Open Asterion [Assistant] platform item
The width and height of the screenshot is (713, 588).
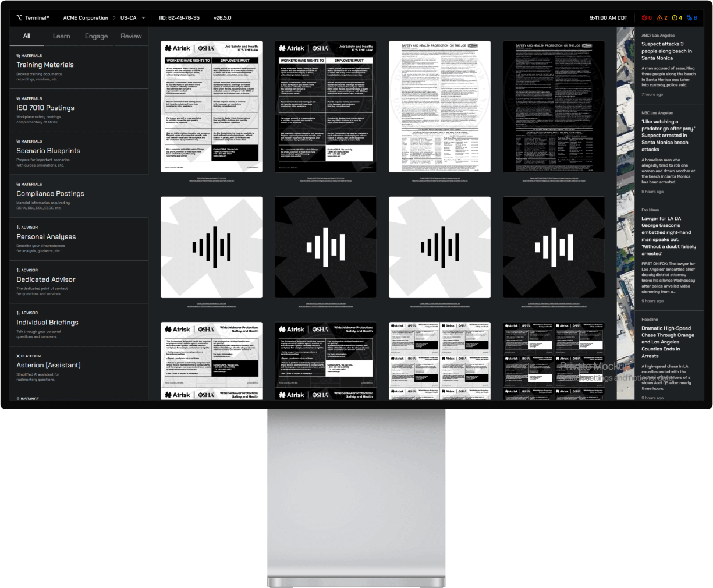[x=48, y=365]
